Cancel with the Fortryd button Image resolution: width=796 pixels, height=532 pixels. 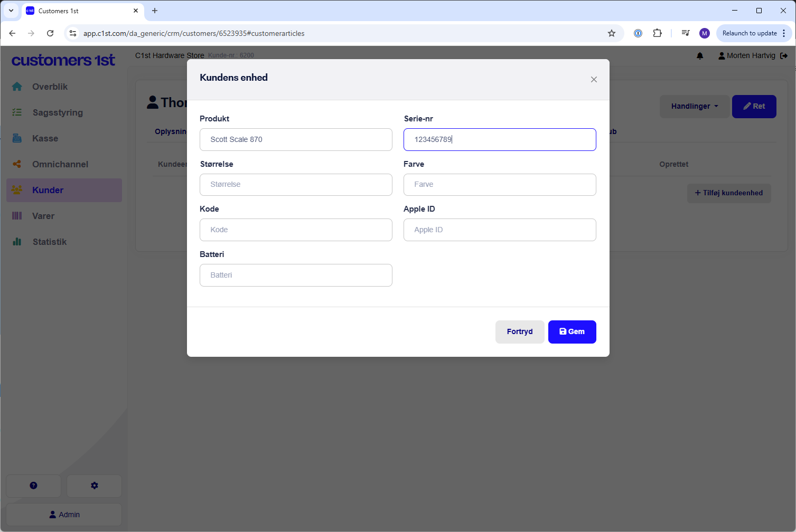click(520, 332)
